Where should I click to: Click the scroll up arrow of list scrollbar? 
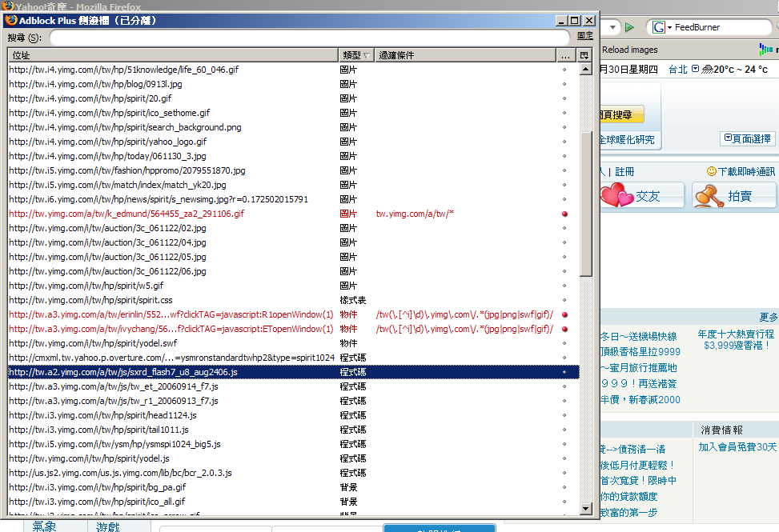point(585,69)
